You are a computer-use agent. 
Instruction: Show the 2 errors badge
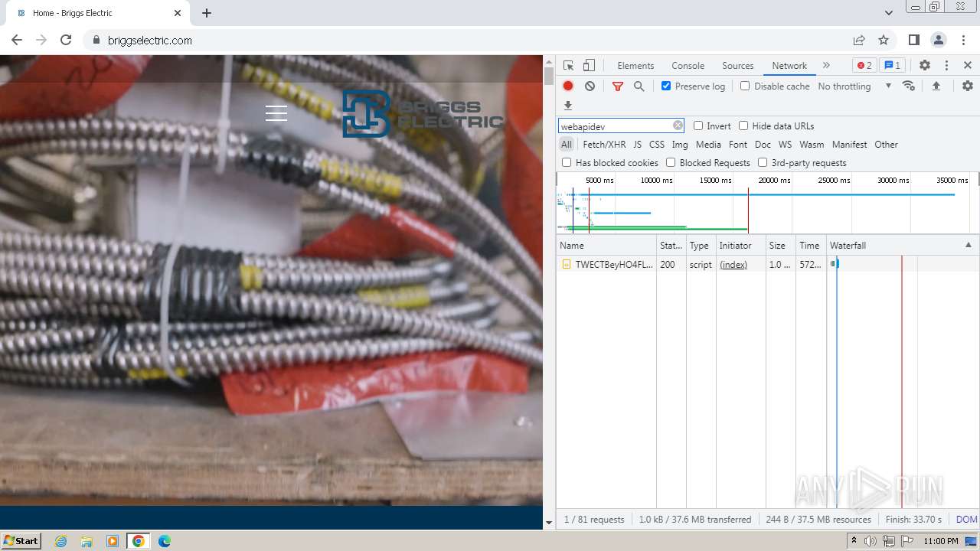click(x=864, y=66)
